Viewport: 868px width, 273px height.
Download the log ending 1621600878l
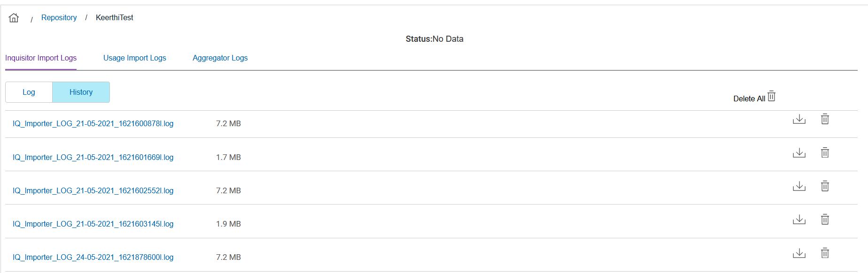pyautogui.click(x=799, y=120)
